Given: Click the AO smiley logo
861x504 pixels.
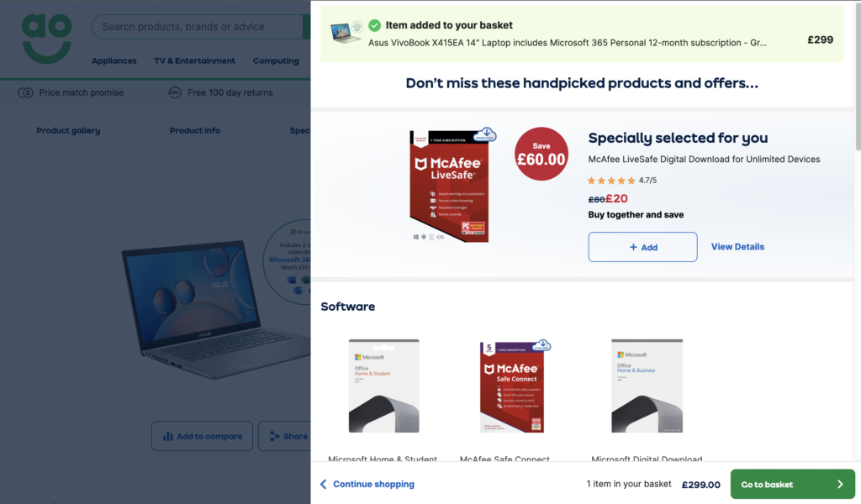Looking at the screenshot, I should tap(47, 38).
